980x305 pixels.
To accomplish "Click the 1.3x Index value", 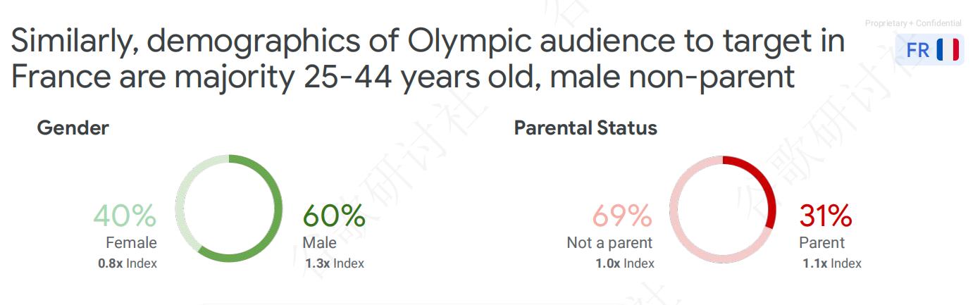I will coord(335,263).
